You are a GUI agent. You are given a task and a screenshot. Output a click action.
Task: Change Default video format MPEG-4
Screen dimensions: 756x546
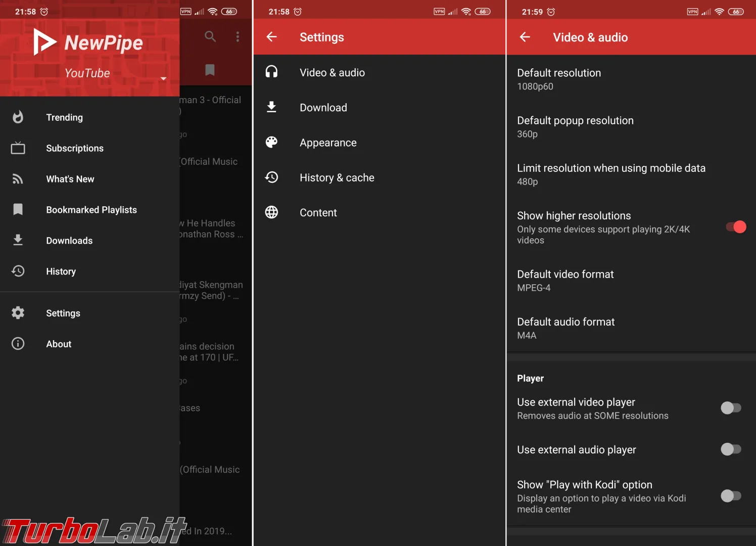631,281
